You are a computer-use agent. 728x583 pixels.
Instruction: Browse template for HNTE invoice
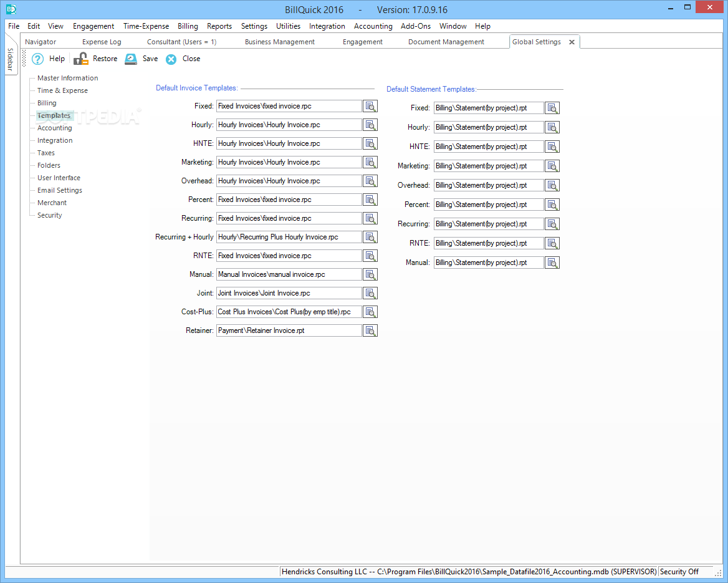click(x=370, y=143)
